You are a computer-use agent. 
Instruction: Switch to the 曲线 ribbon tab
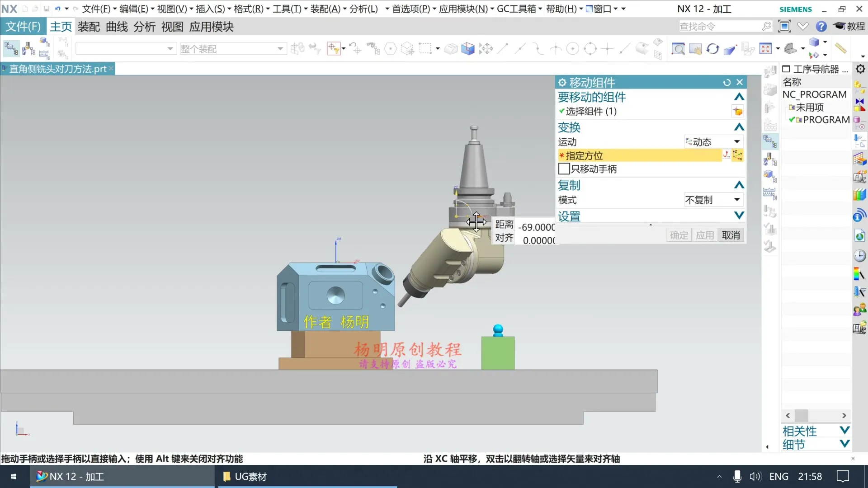116,27
